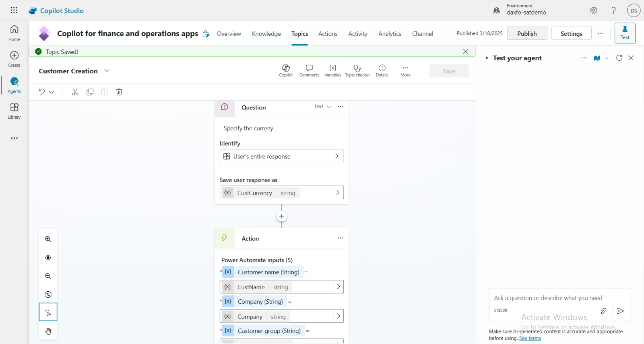Viewport: 644px width, 344px height.
Task: Click the Publish button
Action: pos(527,33)
